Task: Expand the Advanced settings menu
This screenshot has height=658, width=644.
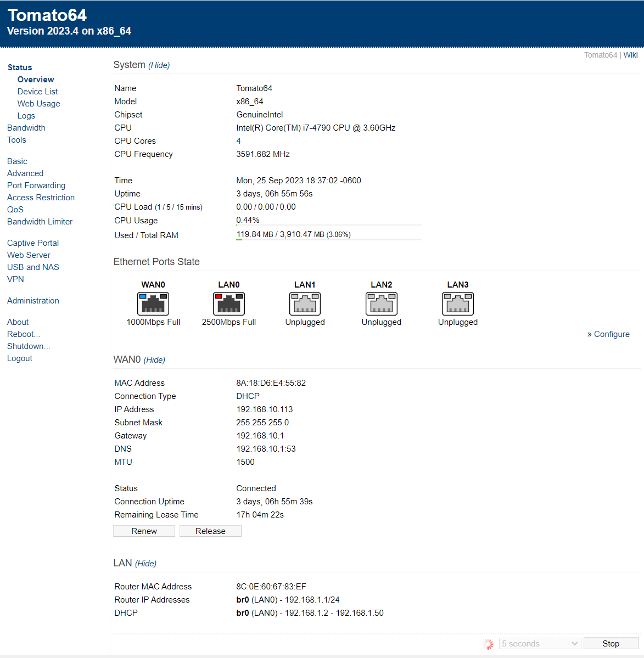Action: click(x=25, y=173)
